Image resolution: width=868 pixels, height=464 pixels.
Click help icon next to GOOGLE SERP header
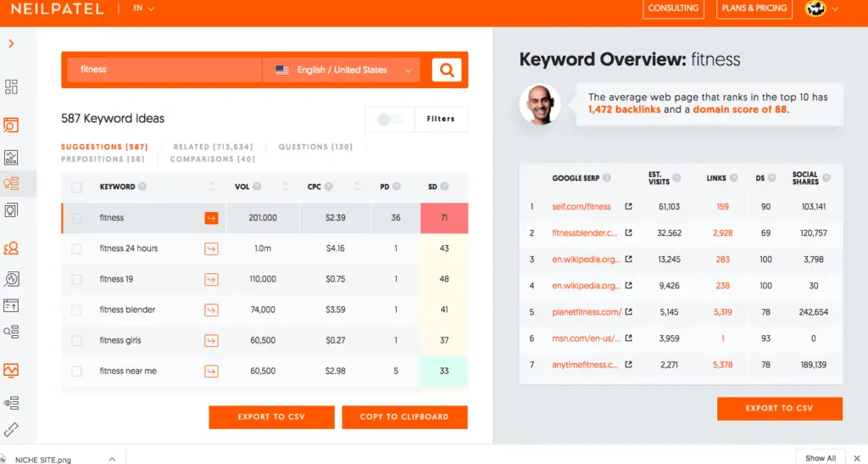(x=607, y=178)
